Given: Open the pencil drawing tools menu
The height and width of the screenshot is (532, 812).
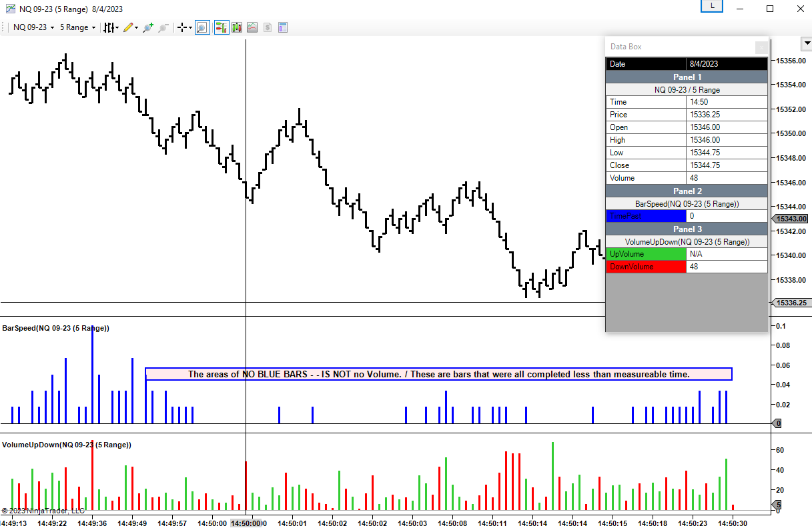Looking at the screenshot, I should click(131, 27).
